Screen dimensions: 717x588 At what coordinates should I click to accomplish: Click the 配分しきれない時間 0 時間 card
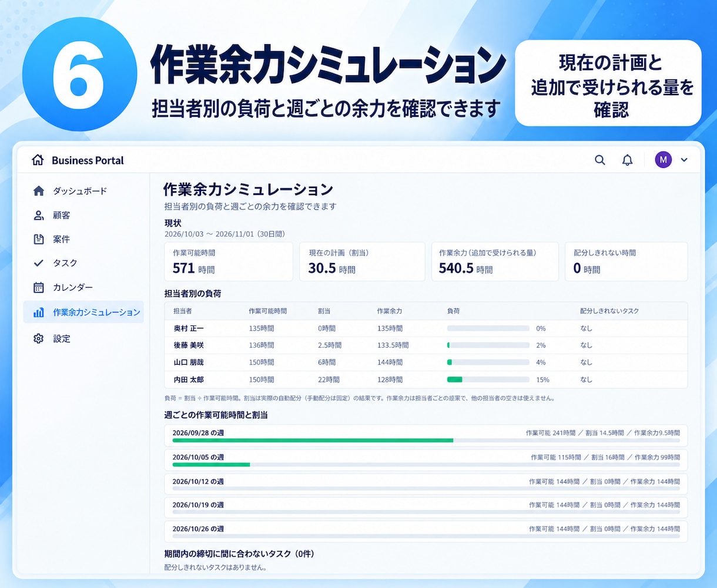(626, 261)
